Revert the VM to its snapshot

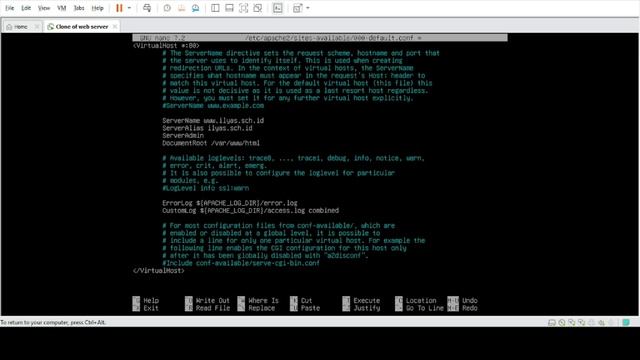[x=181, y=8]
